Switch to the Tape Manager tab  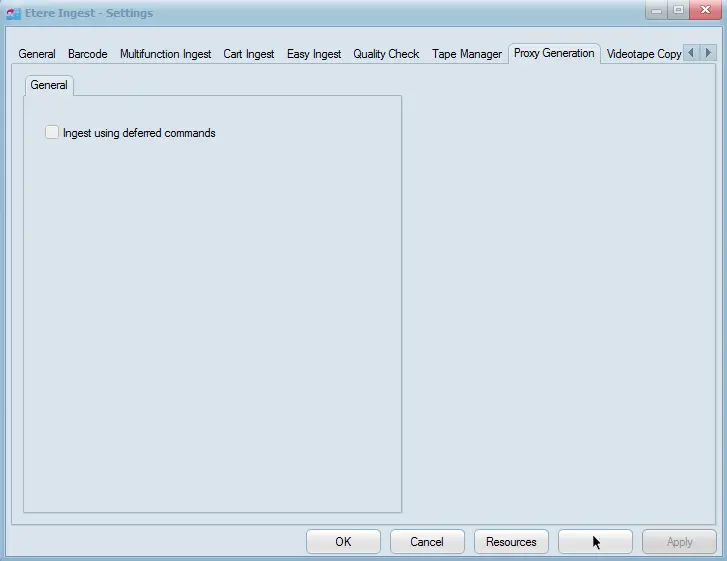point(466,54)
